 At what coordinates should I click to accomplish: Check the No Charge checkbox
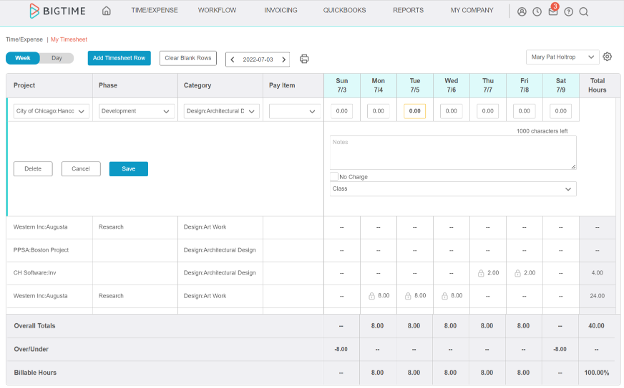(334, 176)
